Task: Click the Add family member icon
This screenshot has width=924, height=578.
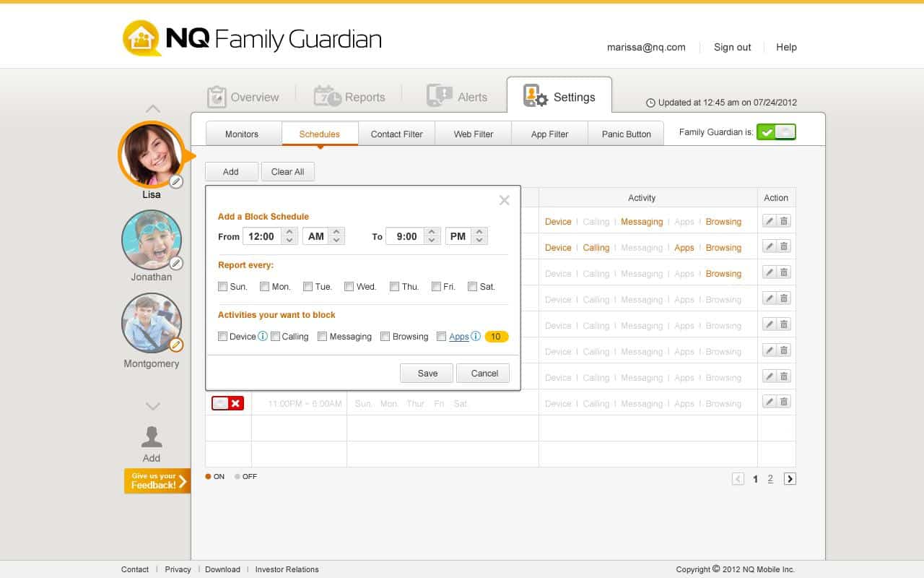Action: tap(152, 435)
